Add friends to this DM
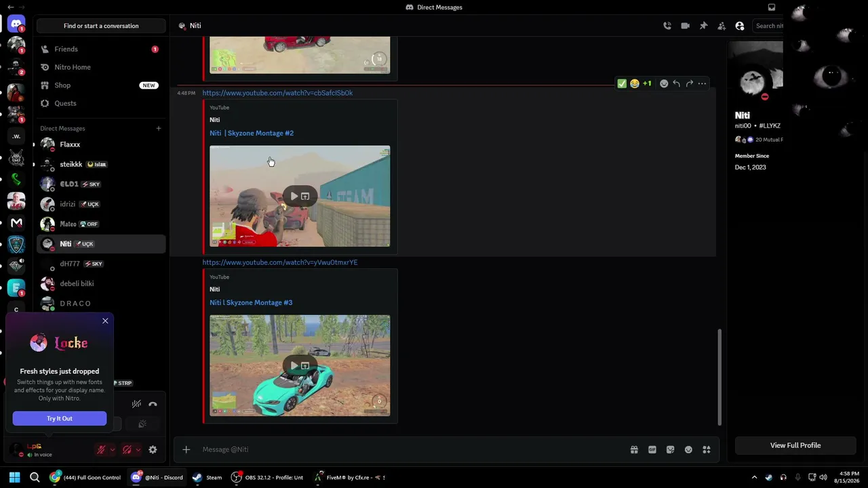 (x=722, y=26)
